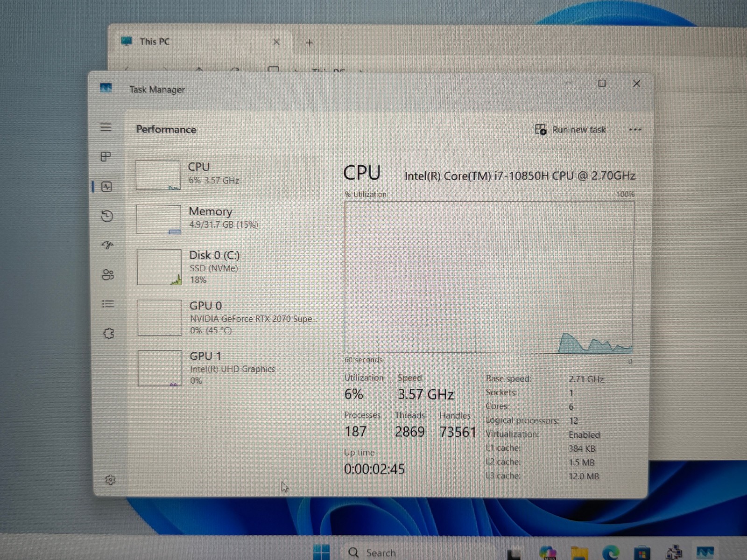Add a new tab in File Explorer

309,42
